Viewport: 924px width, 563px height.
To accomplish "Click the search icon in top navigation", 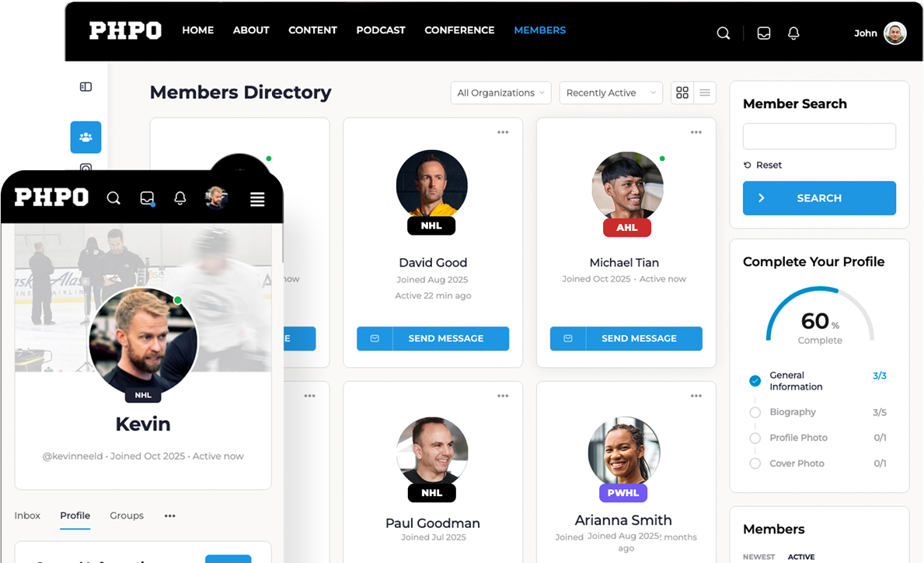I will (x=723, y=33).
